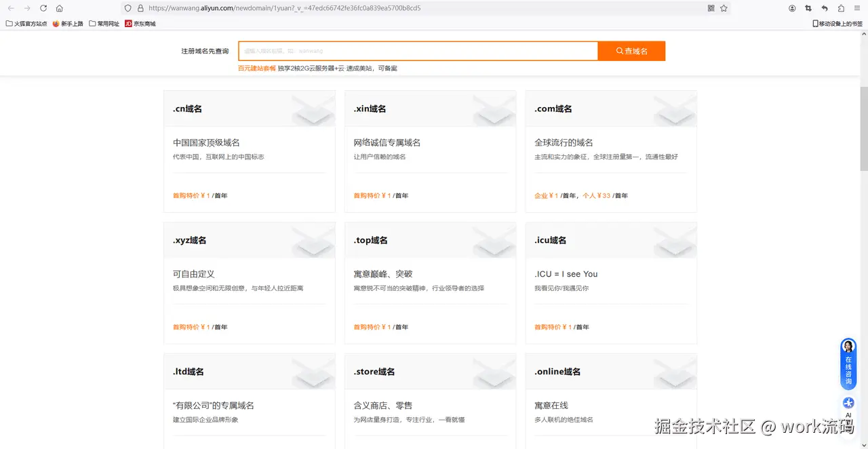The height and width of the screenshot is (449, 868).
Task: Go back using the browser back arrow
Action: (11, 8)
